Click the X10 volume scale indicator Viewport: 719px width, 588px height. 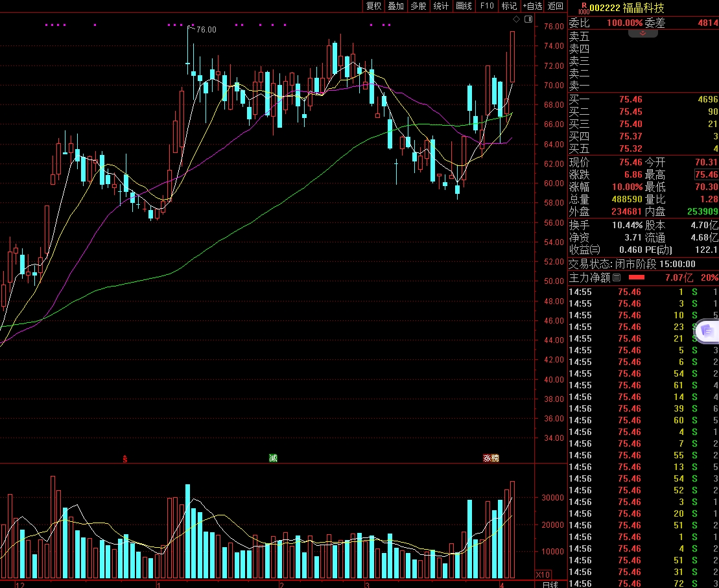tap(543, 575)
